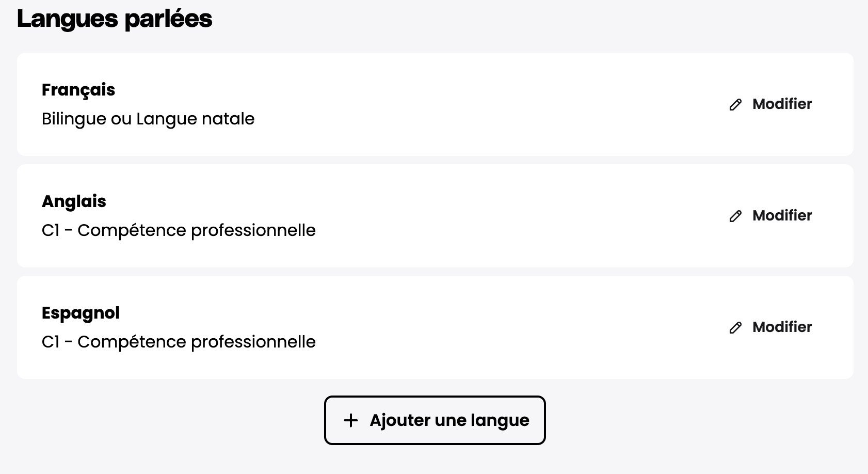Click the Bilingue ou Langue natale level text
868x474 pixels.
(148, 119)
